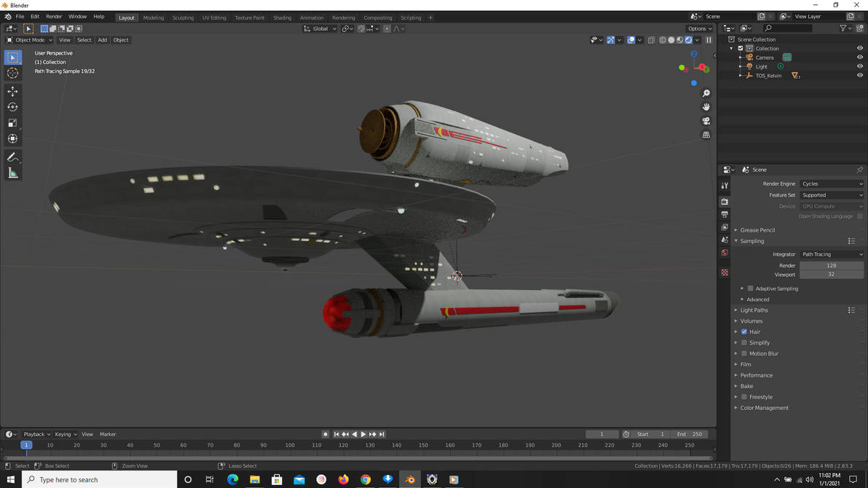868x488 pixels.
Task: Toggle visibility of Collection in outliner
Action: tap(860, 48)
